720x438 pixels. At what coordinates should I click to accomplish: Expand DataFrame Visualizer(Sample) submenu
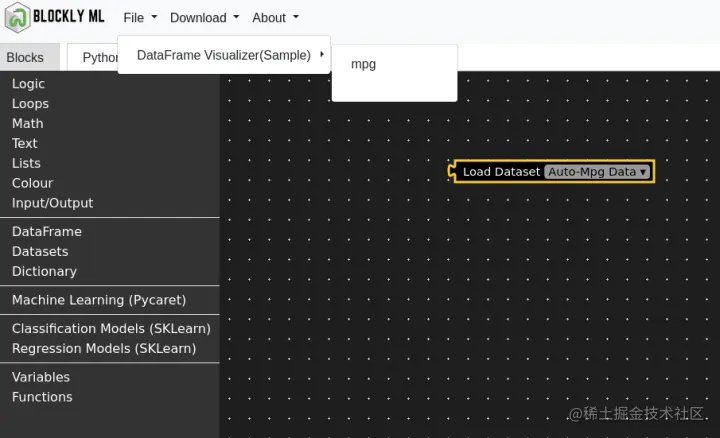click(224, 55)
